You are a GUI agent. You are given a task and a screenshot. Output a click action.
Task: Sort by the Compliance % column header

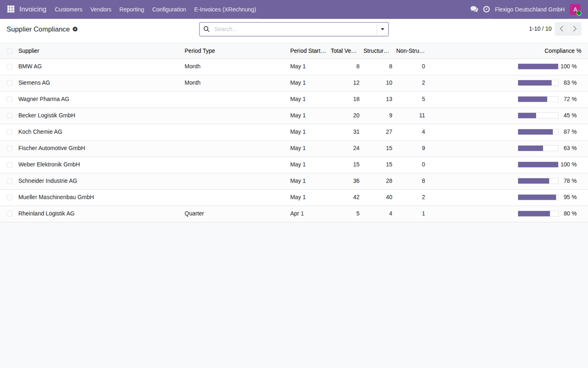[563, 51]
